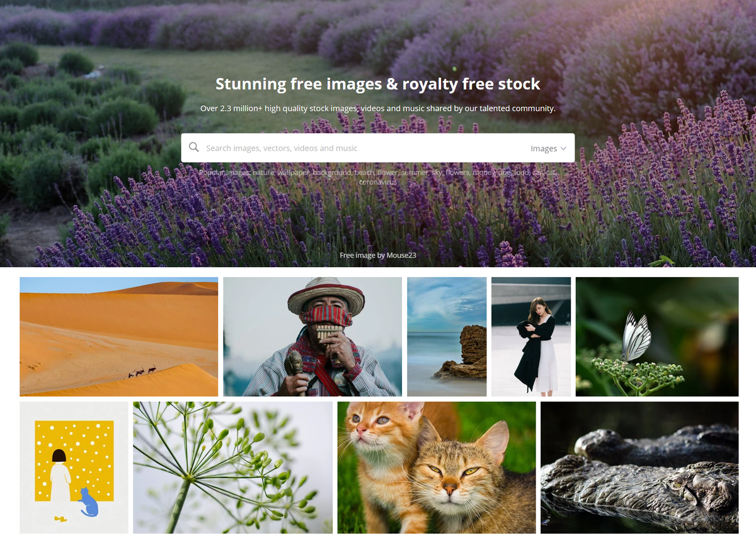
Task: Click the magnifying glass search icon
Action: click(x=194, y=147)
